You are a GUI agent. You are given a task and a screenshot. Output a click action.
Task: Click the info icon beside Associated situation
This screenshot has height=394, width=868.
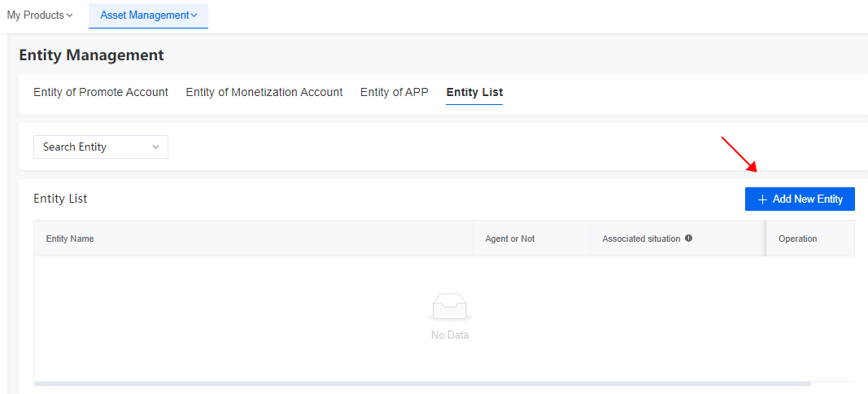688,239
